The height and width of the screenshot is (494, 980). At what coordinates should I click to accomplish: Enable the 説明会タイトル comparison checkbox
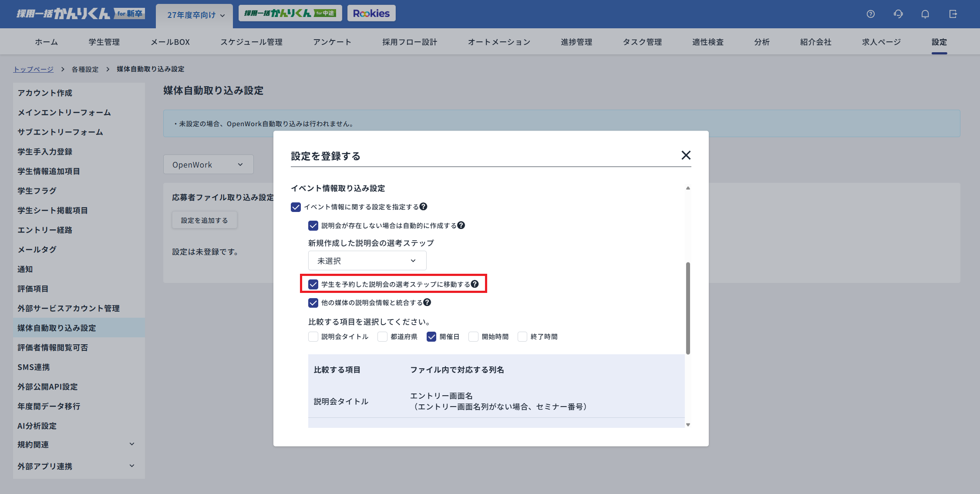coord(313,336)
